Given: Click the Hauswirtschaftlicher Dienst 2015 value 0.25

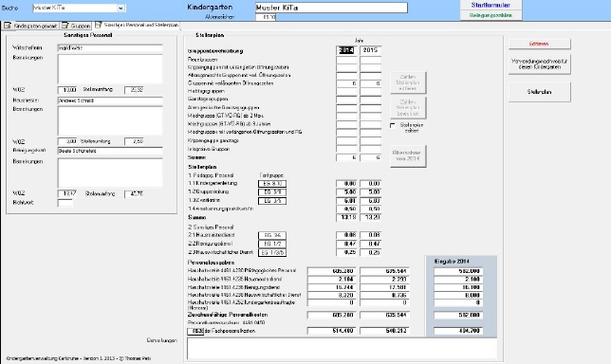Looking at the screenshot, I should [370, 252].
